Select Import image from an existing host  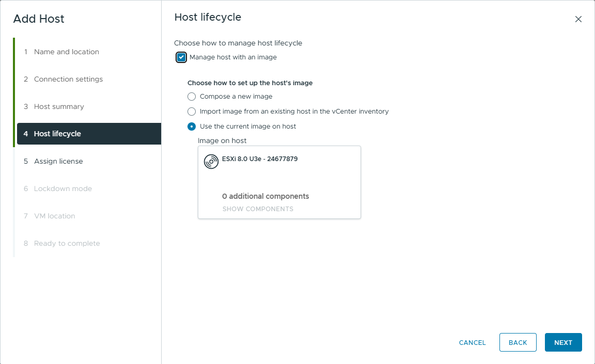(x=192, y=111)
